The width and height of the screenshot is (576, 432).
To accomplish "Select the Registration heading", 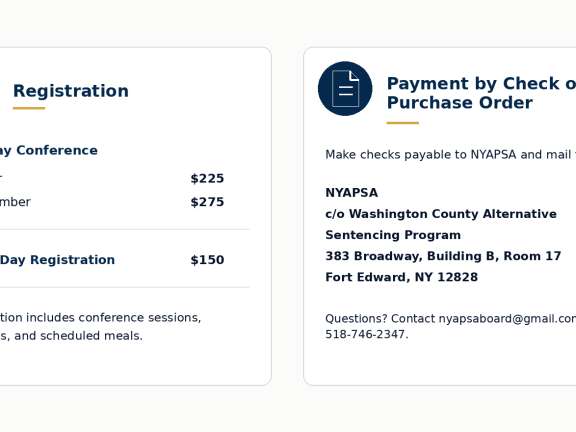I will tap(71, 91).
